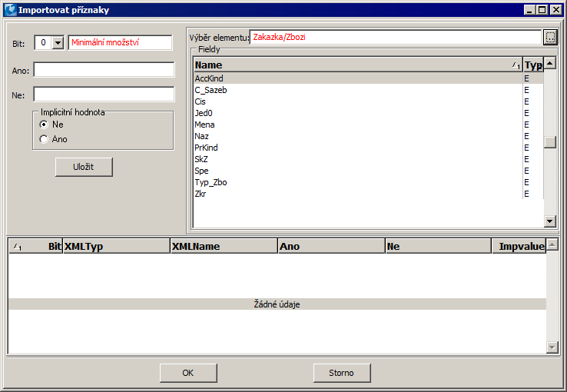Click the Minimální množství field
This screenshot has height=392, width=567.
click(120, 43)
